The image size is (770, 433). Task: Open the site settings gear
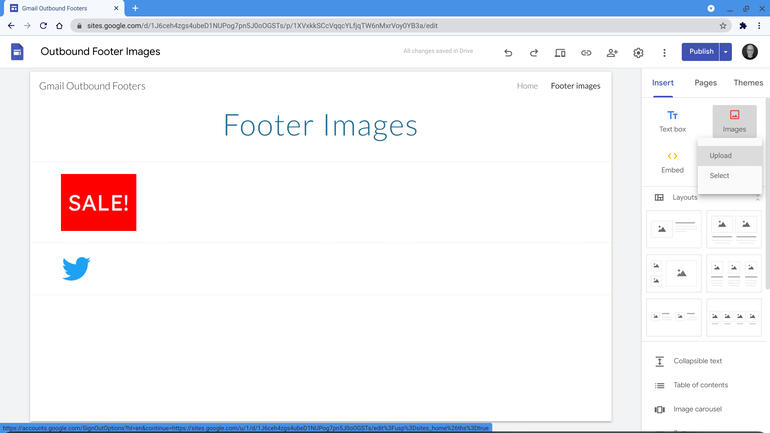pyautogui.click(x=638, y=53)
